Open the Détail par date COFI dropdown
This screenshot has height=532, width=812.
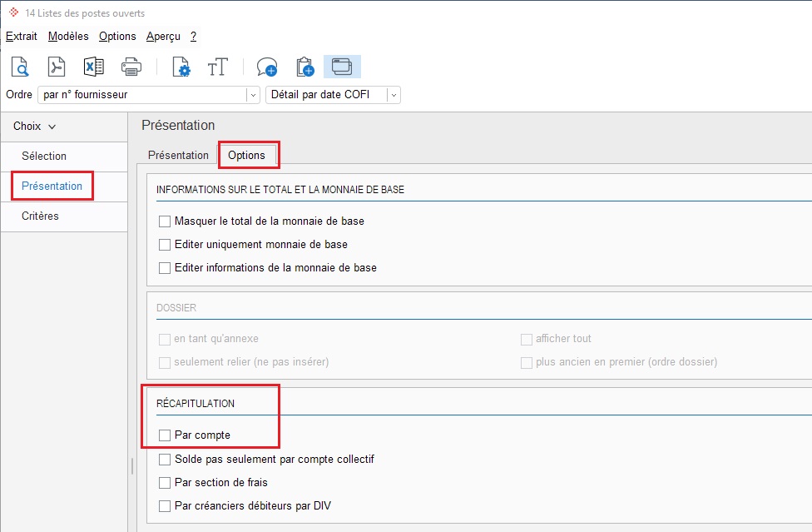[394, 95]
